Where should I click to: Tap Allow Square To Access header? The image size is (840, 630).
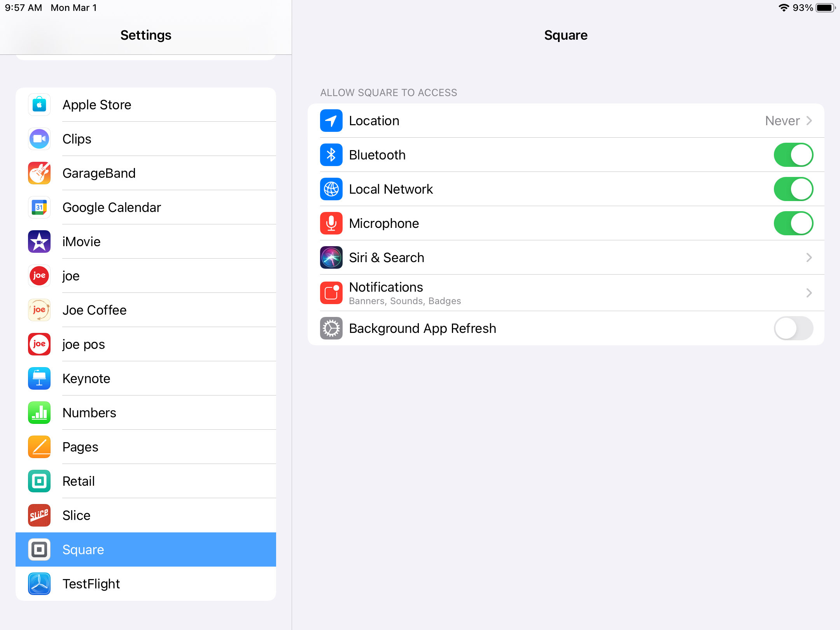point(388,93)
